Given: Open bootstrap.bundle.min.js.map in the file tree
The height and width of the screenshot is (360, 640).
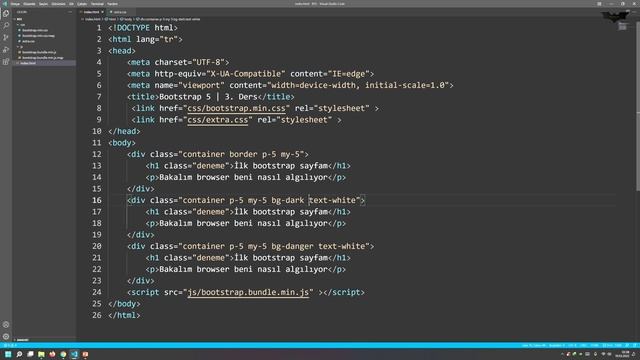Looking at the screenshot, I should point(42,58).
